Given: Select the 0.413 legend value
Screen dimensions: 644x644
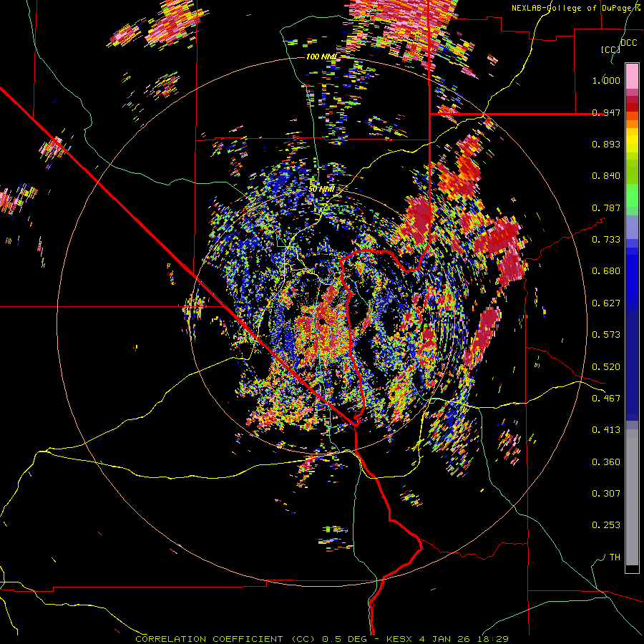Looking at the screenshot, I should tap(606, 430).
